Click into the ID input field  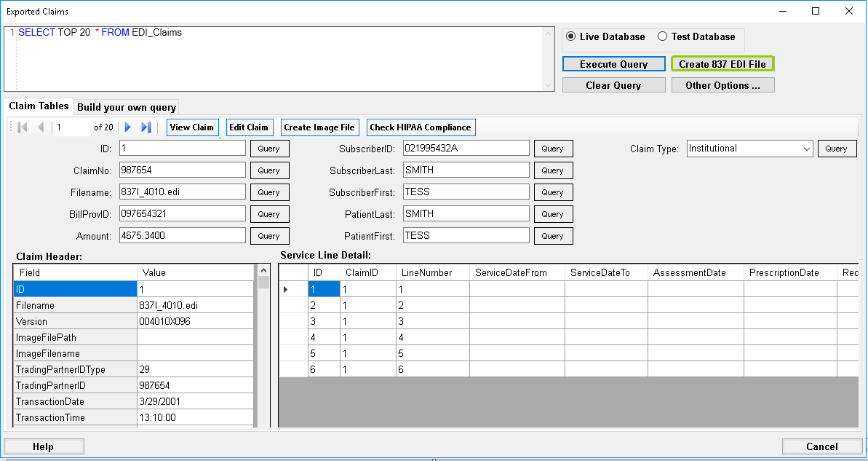click(x=182, y=148)
